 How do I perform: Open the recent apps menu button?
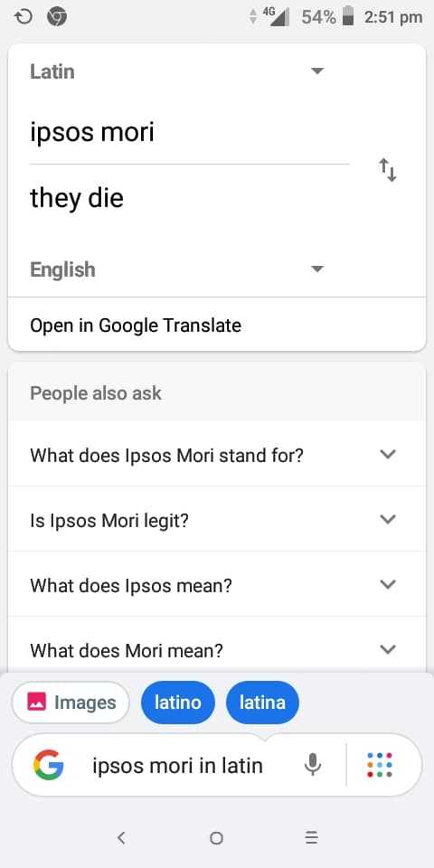pos(312,837)
